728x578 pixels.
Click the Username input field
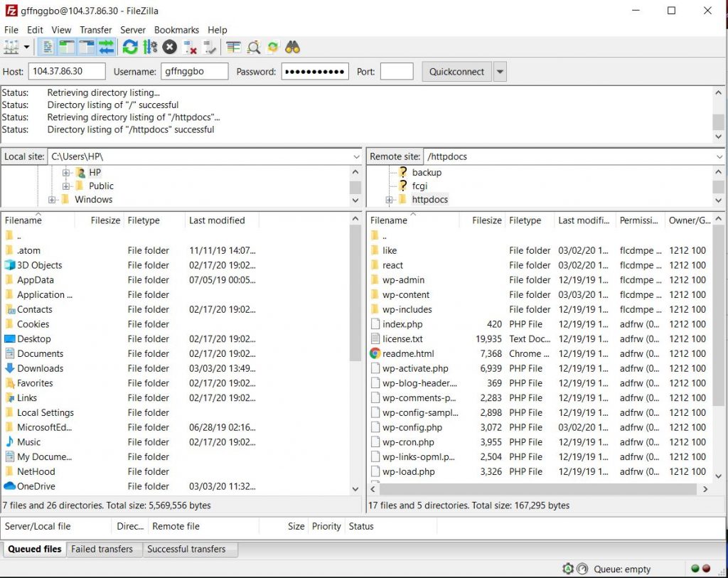(195, 72)
